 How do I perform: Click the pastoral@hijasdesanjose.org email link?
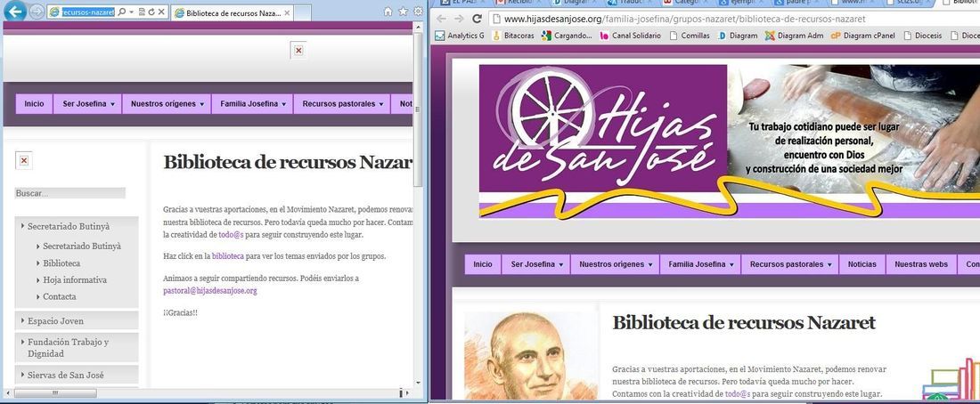coord(210,290)
